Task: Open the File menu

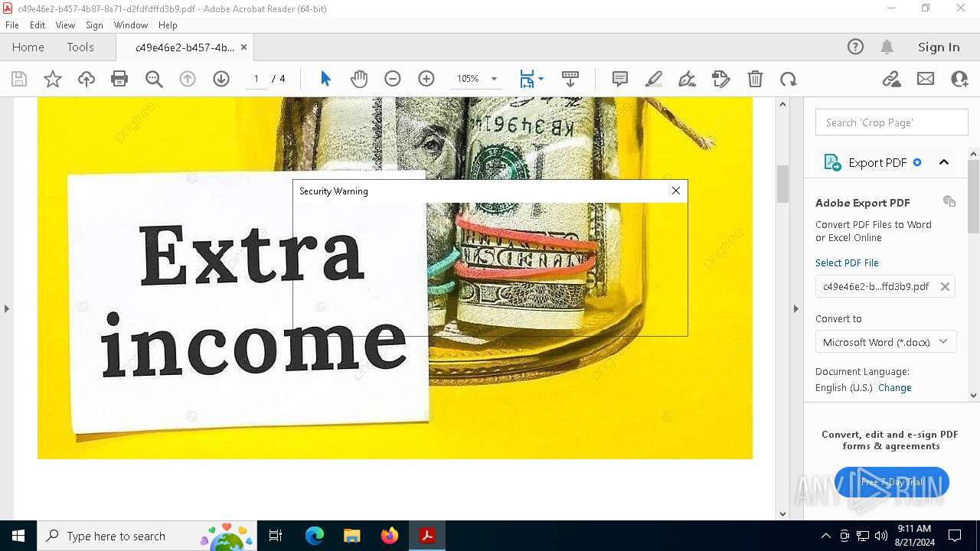Action: click(12, 25)
